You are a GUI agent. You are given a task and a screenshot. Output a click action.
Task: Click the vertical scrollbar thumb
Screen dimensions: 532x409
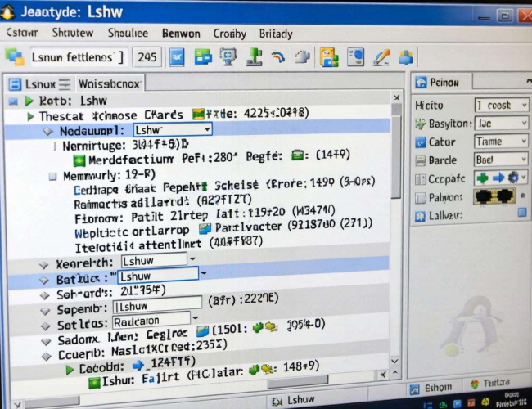tap(395, 156)
